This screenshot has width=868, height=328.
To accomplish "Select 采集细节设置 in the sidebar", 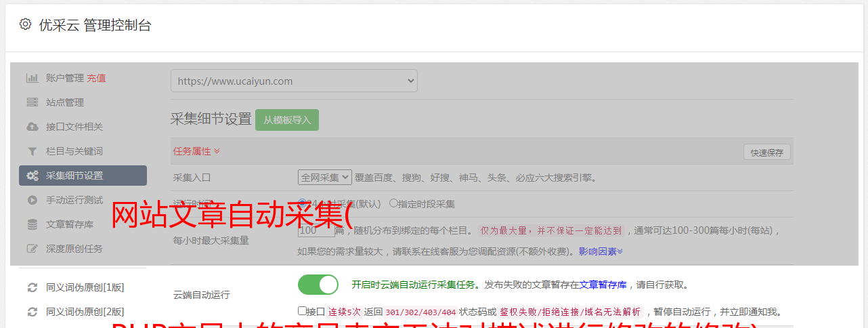I will click(x=83, y=176).
